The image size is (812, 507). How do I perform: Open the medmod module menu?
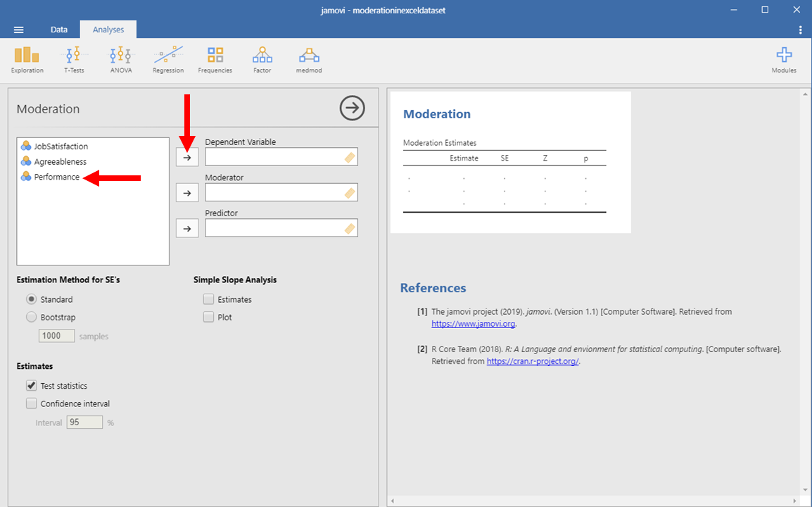[308, 59]
